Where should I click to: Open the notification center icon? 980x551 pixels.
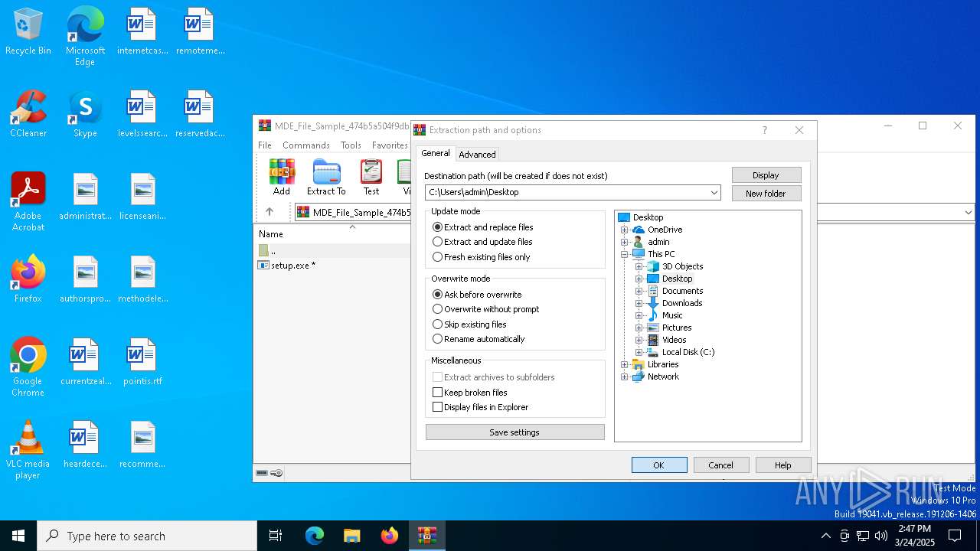pyautogui.click(x=955, y=536)
